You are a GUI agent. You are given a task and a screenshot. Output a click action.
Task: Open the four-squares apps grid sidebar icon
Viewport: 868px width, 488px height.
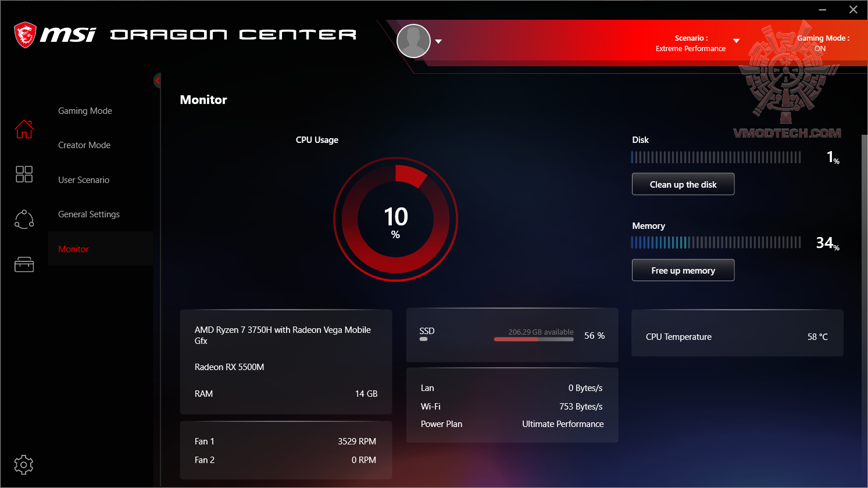click(24, 174)
